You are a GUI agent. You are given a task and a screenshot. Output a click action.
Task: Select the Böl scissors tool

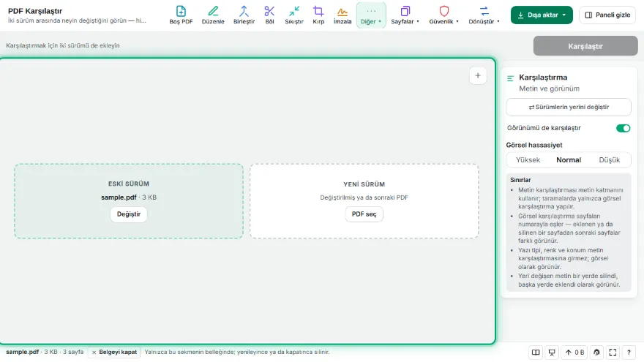pyautogui.click(x=269, y=15)
